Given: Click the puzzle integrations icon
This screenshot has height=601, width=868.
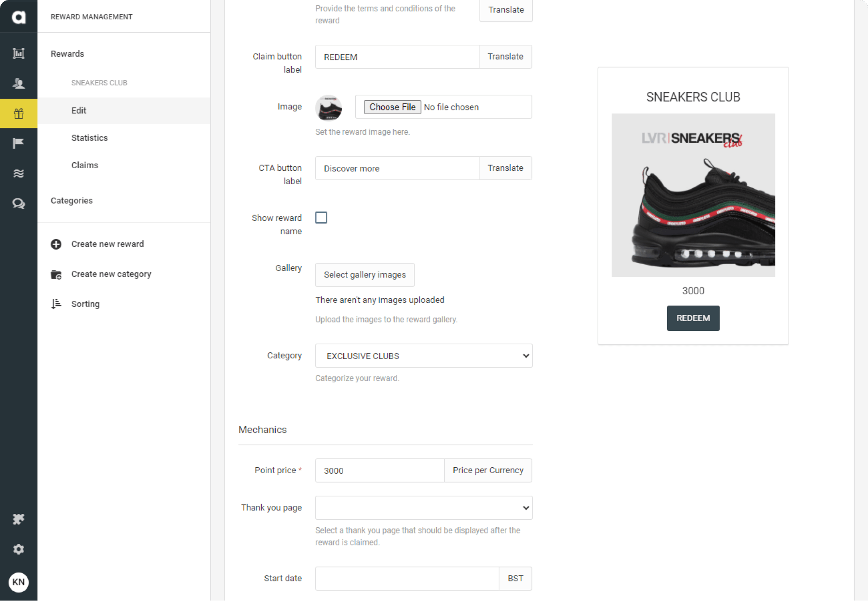Looking at the screenshot, I should click(19, 519).
